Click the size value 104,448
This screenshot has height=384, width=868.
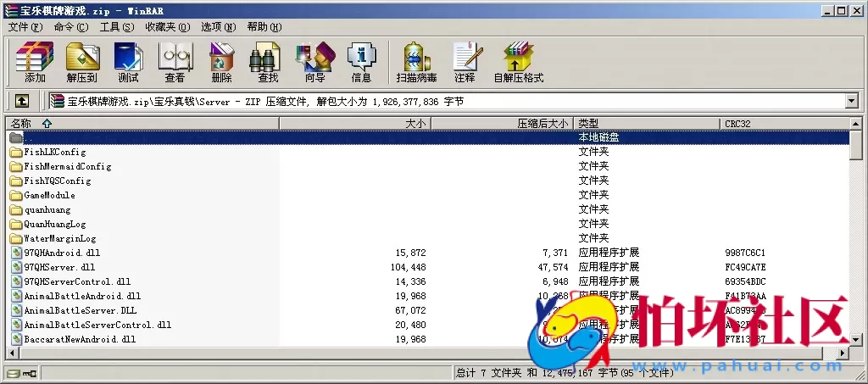coord(409,267)
